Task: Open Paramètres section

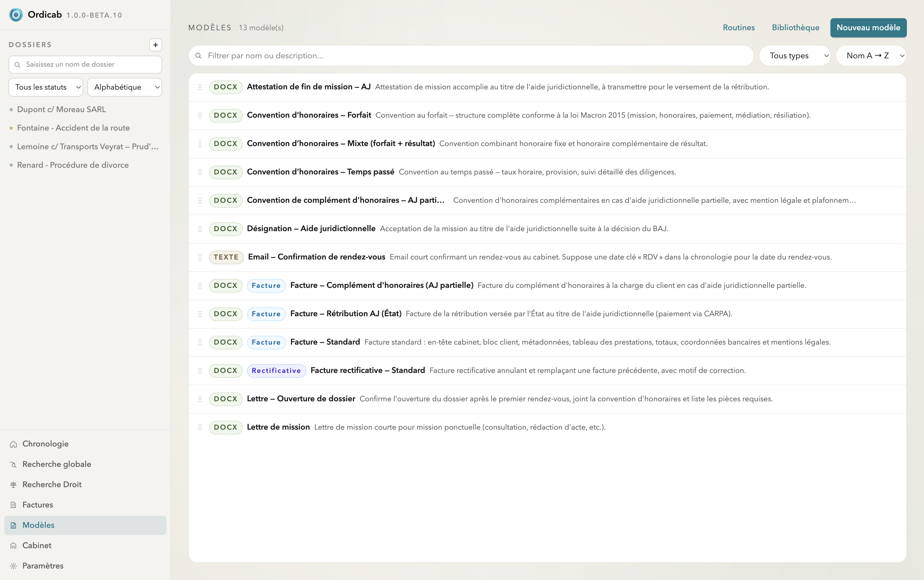Action: (85, 566)
